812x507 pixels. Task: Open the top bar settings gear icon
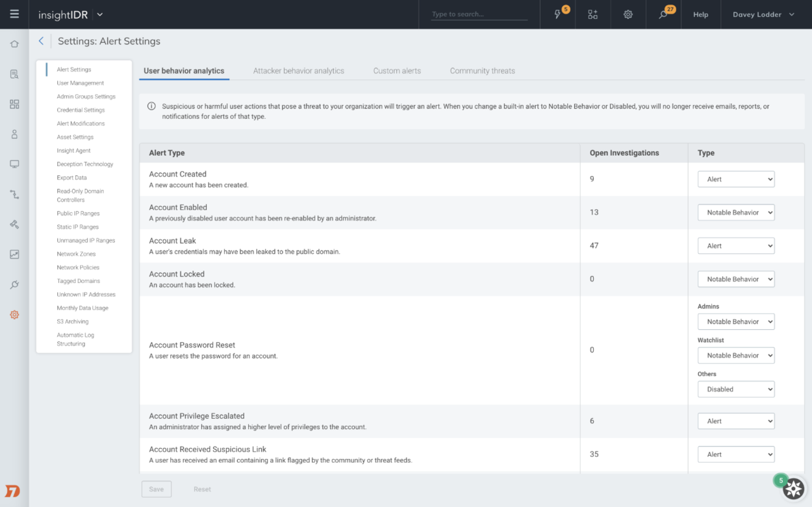pyautogui.click(x=628, y=14)
